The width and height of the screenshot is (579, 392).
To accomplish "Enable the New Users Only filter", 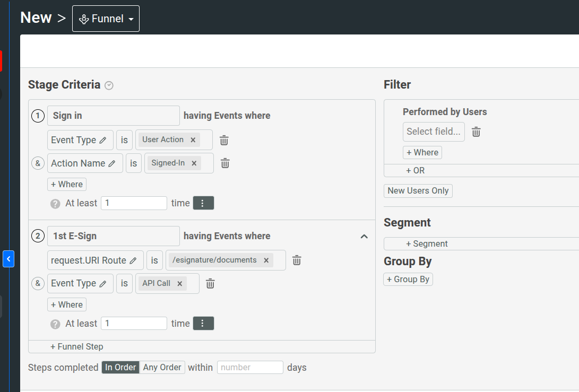I will pos(418,190).
